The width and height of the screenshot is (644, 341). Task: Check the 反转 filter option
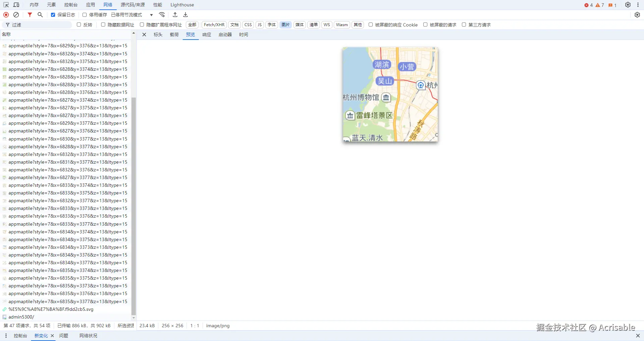click(79, 24)
